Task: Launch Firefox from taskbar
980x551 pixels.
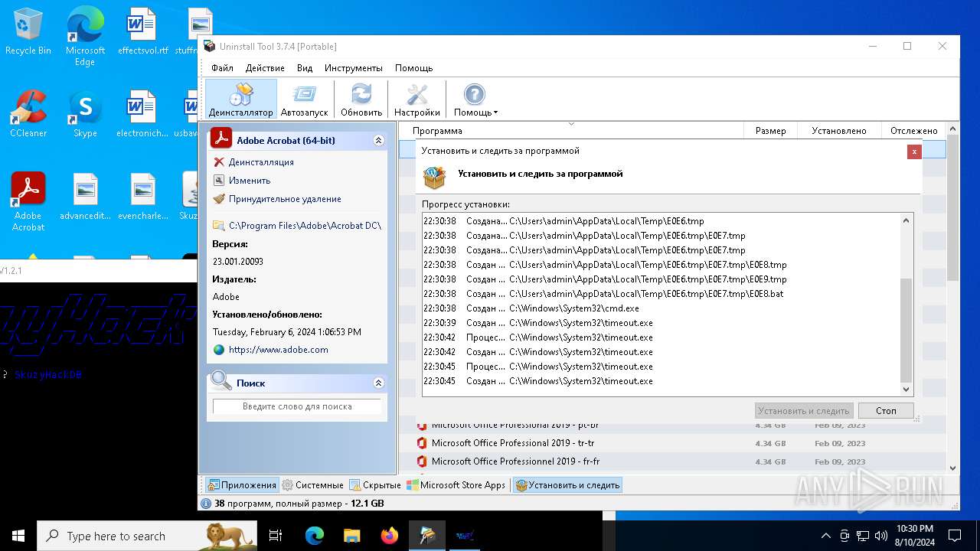Action: 389,536
